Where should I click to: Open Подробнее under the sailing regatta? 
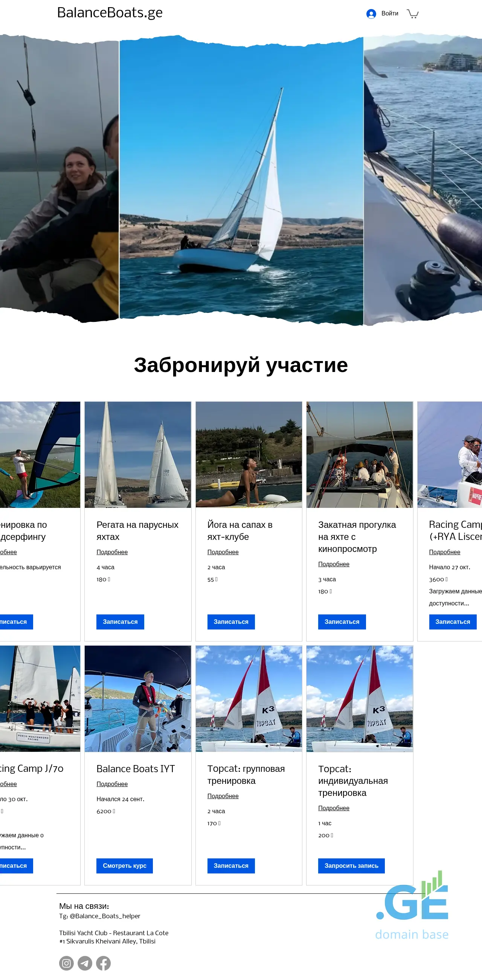pyautogui.click(x=112, y=552)
